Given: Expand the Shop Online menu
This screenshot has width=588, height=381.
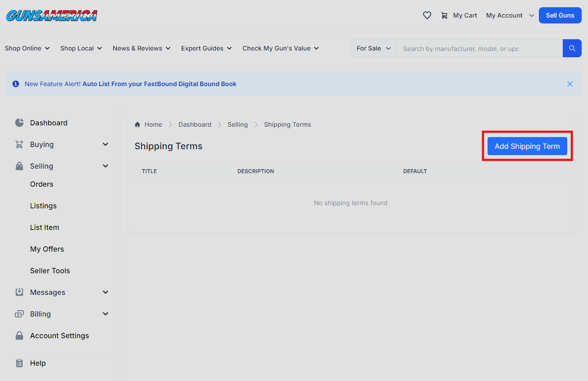Looking at the screenshot, I should tap(27, 48).
